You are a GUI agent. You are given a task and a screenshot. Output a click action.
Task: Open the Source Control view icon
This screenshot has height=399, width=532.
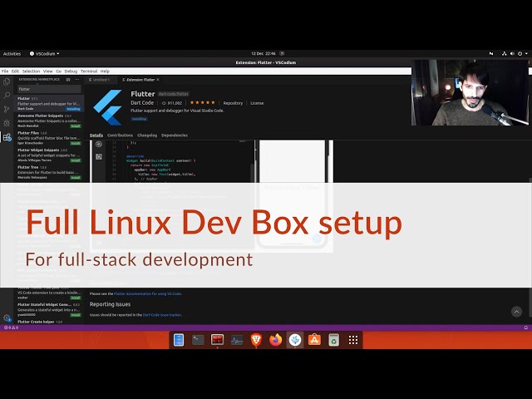[7, 109]
